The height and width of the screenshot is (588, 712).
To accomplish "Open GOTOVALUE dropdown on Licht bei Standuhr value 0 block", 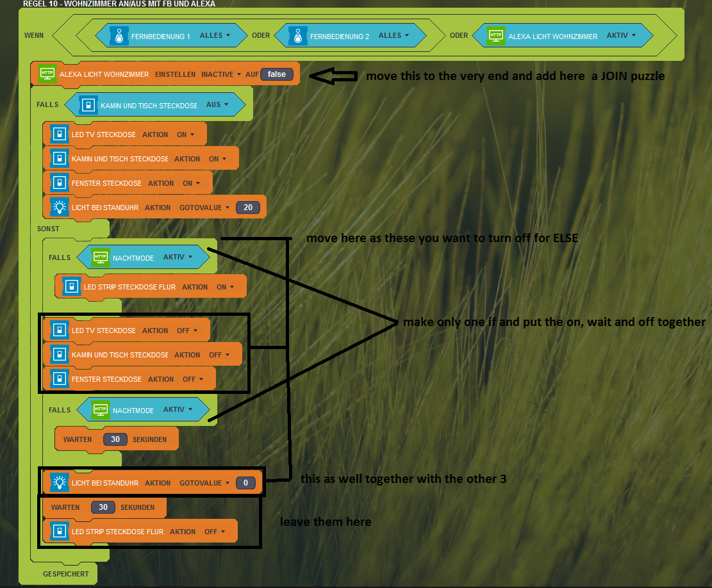I will pos(204,483).
